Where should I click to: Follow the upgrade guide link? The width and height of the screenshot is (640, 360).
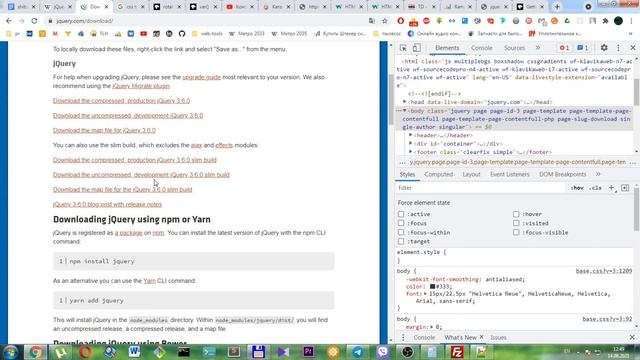coord(202,77)
